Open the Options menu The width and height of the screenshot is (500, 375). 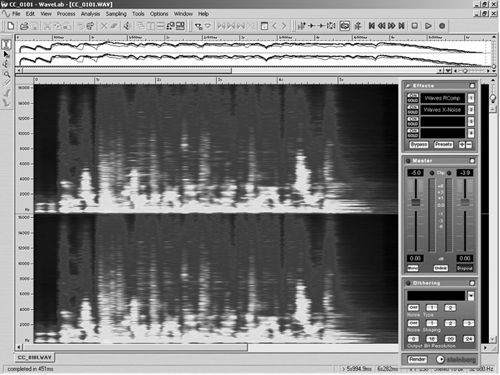click(159, 14)
